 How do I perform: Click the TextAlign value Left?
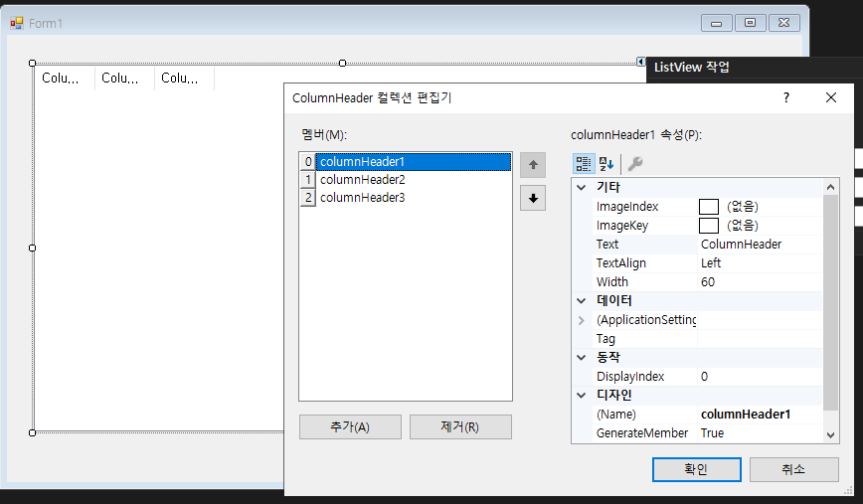pyautogui.click(x=760, y=263)
